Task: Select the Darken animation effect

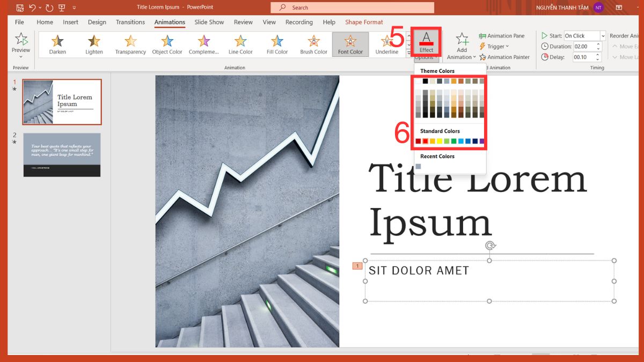Action: pos(57,44)
